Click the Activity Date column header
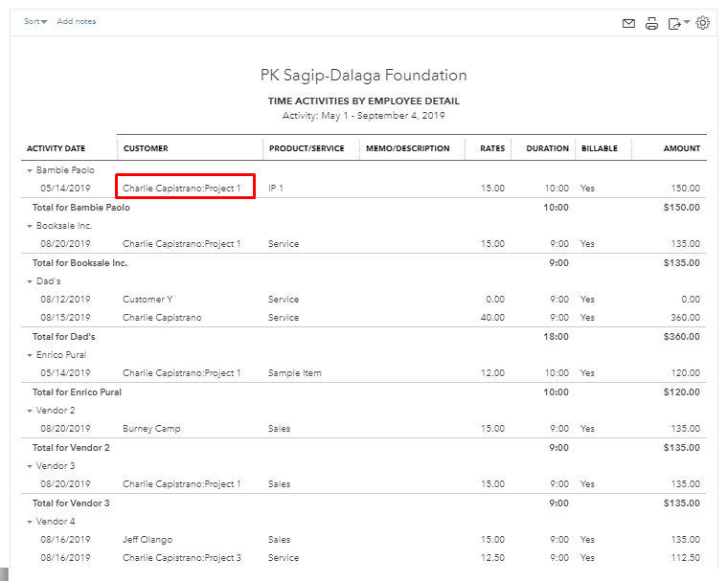This screenshot has width=728, height=581. click(x=56, y=148)
